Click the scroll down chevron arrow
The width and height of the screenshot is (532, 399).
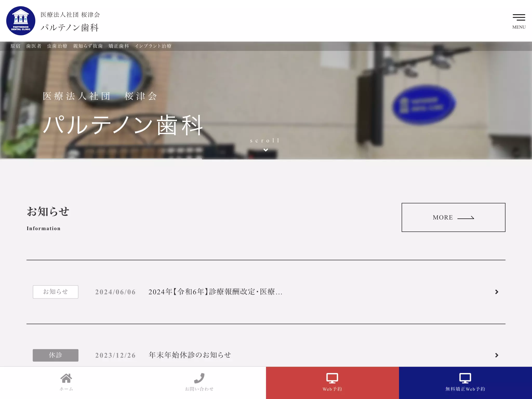[x=266, y=150]
